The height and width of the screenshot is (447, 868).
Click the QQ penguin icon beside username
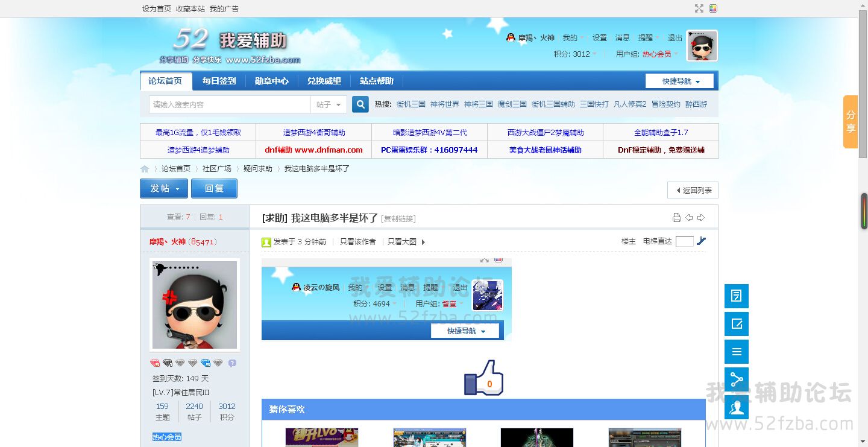[511, 37]
